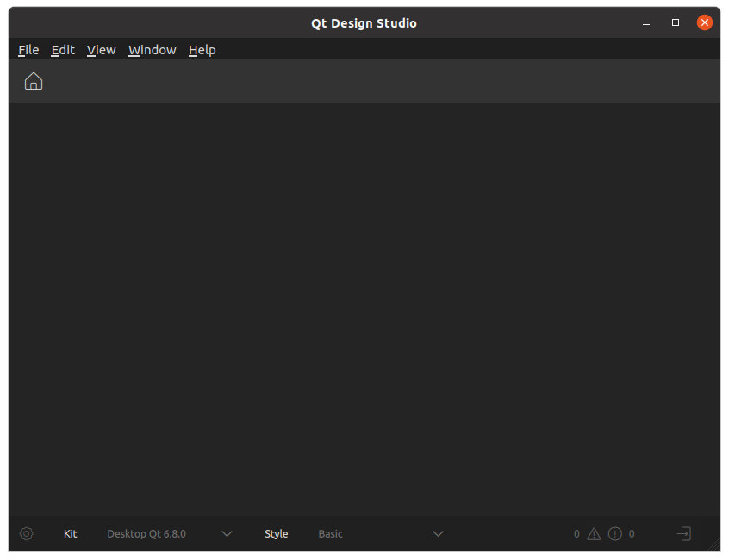Minimize the Qt Design Studio window
Image resolution: width=729 pixels, height=560 pixels.
(646, 22)
